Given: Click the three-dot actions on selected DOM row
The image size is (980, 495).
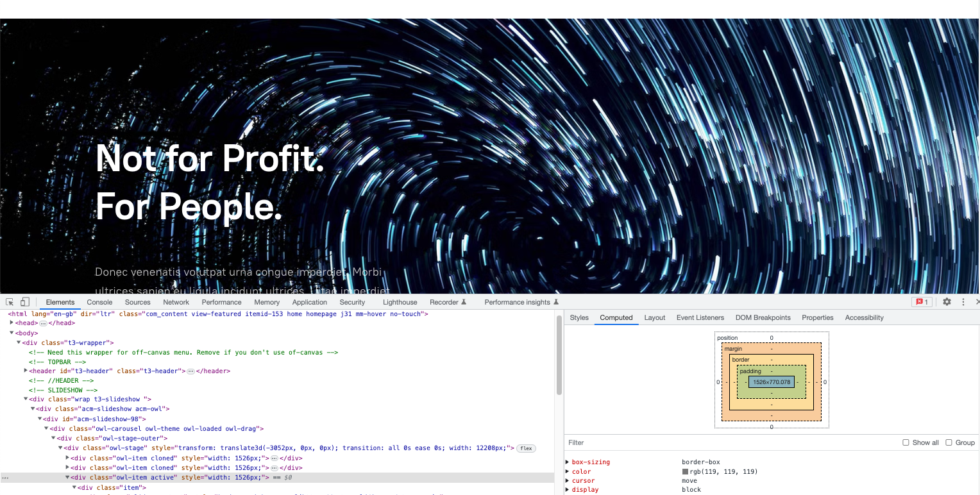Looking at the screenshot, I should [5, 478].
